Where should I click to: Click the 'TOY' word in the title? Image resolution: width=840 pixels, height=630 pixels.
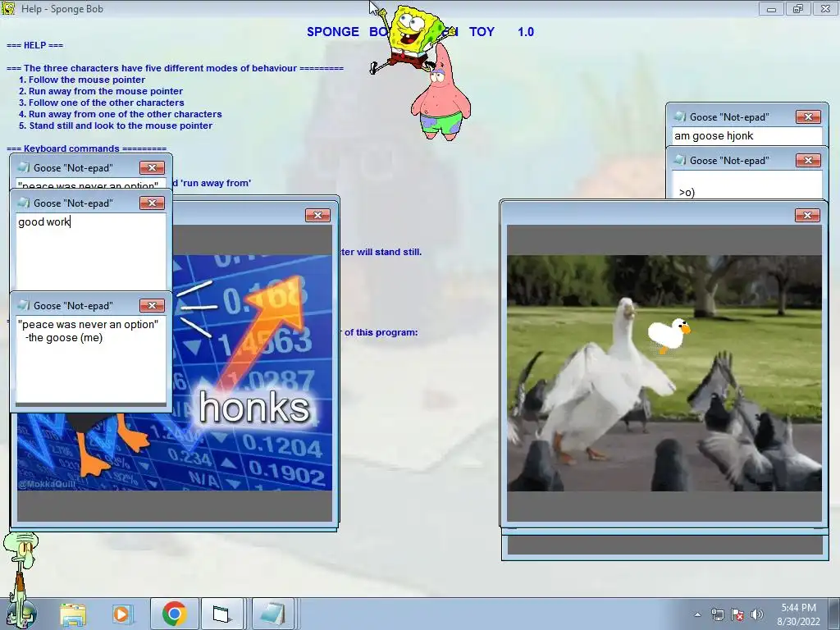(482, 32)
